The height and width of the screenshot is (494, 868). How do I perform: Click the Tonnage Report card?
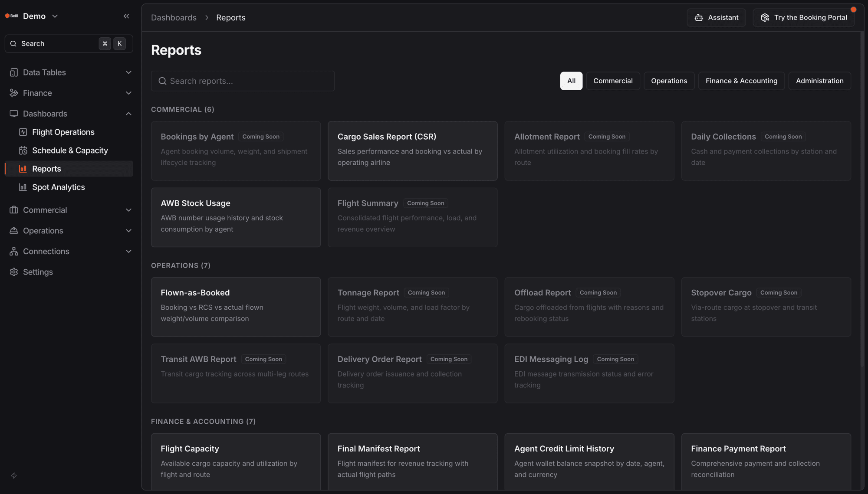pyautogui.click(x=412, y=307)
